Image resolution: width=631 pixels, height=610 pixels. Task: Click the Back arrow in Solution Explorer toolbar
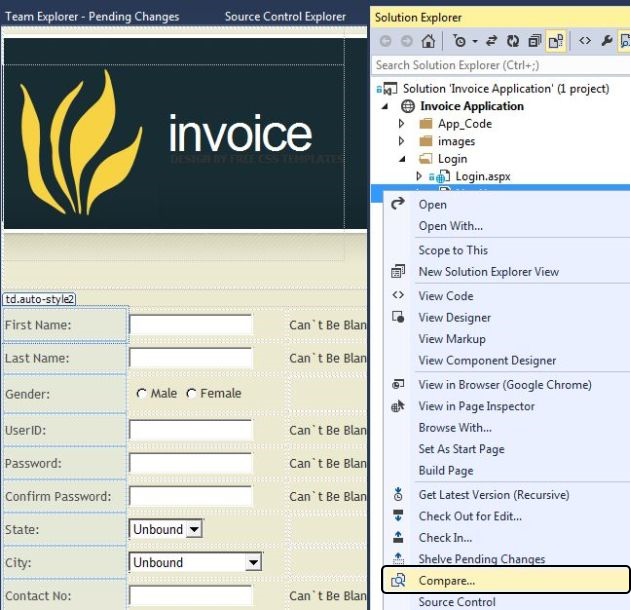coord(386,41)
